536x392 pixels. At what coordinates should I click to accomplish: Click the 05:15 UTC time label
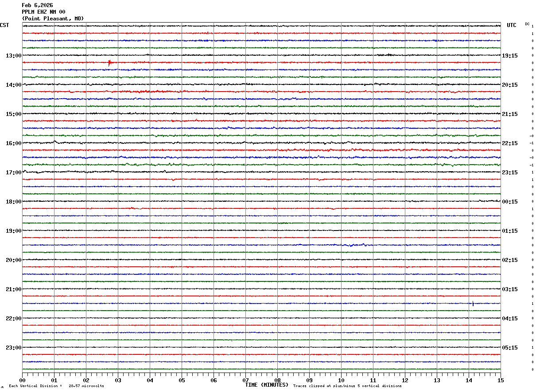pos(510,348)
